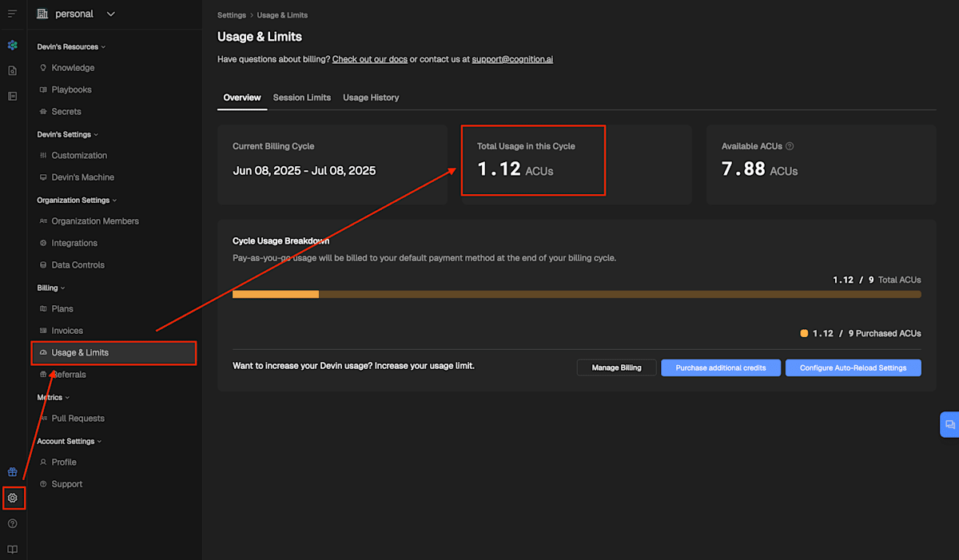Viewport: 959px width, 560px height.
Task: Open the notes panel icon in left rail
Action: pyautogui.click(x=12, y=96)
